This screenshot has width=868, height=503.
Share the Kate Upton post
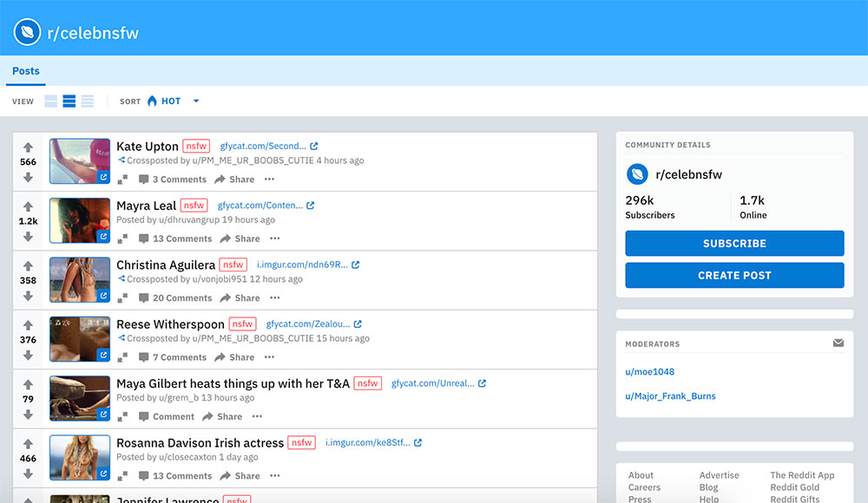(x=234, y=180)
